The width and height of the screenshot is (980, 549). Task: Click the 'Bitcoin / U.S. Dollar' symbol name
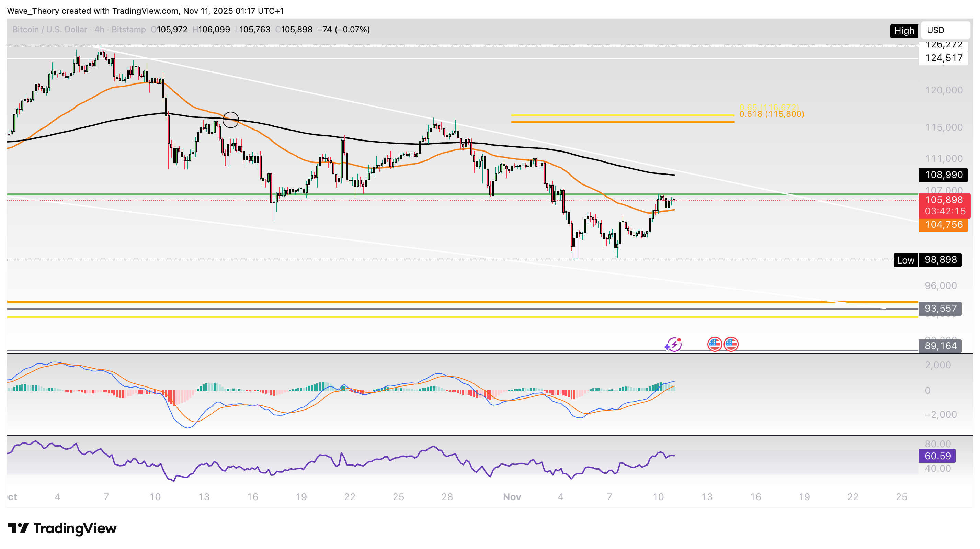(x=49, y=29)
